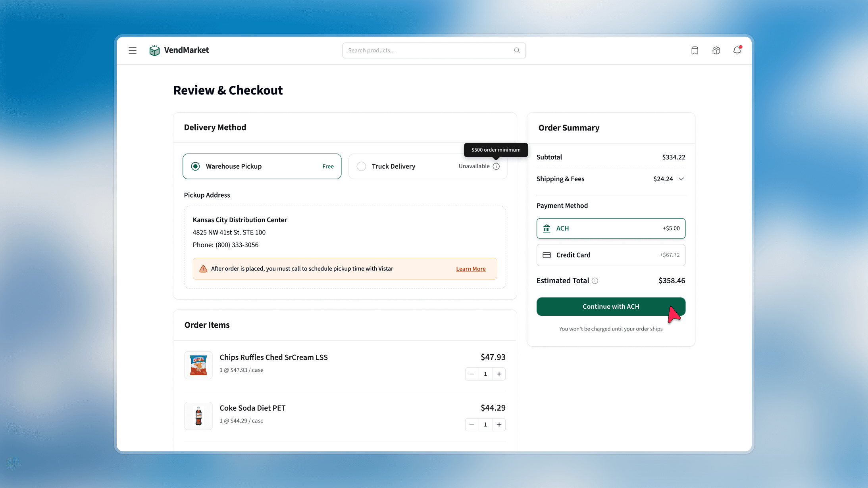This screenshot has width=868, height=488.
Task: Click the Delivery Method section title
Action: click(215, 127)
